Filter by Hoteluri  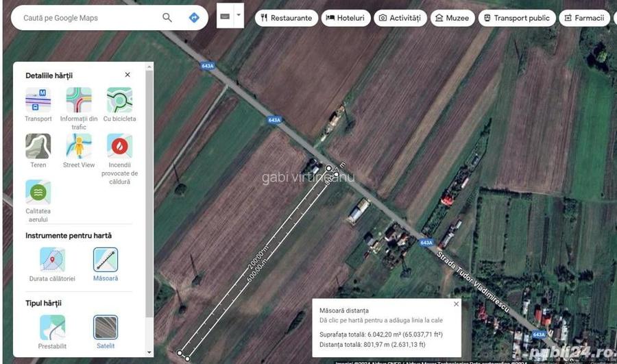coord(346,18)
